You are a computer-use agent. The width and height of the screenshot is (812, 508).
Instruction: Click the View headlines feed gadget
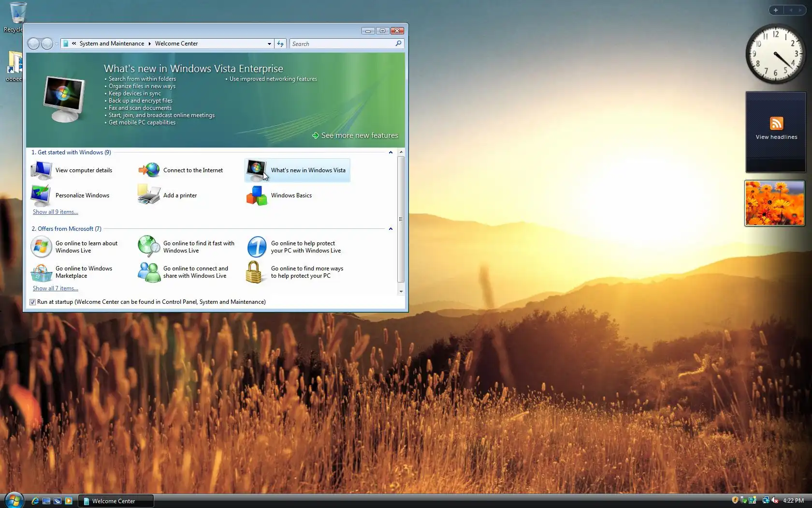coord(776,132)
